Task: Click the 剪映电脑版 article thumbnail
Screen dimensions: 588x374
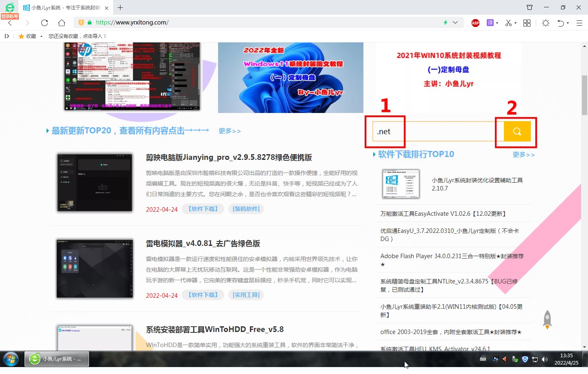Action: pyautogui.click(x=95, y=182)
